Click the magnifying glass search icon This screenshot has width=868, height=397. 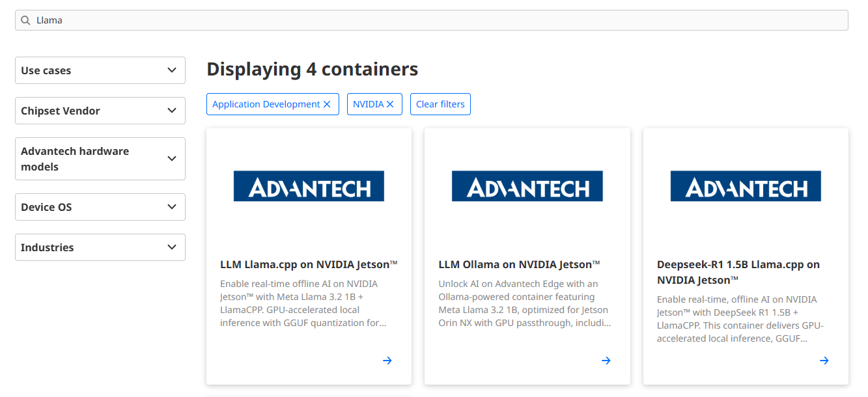click(x=25, y=20)
